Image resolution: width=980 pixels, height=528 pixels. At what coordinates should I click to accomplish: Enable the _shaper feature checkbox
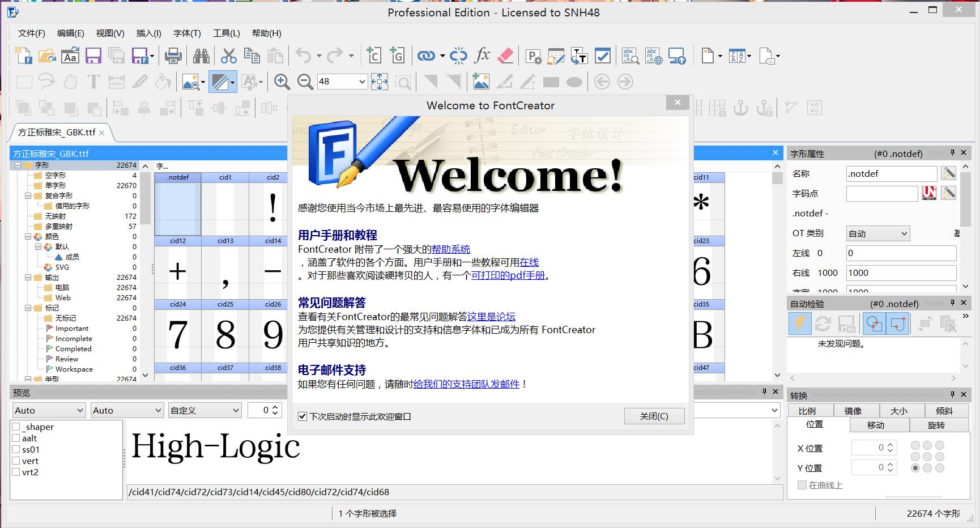coord(16,427)
